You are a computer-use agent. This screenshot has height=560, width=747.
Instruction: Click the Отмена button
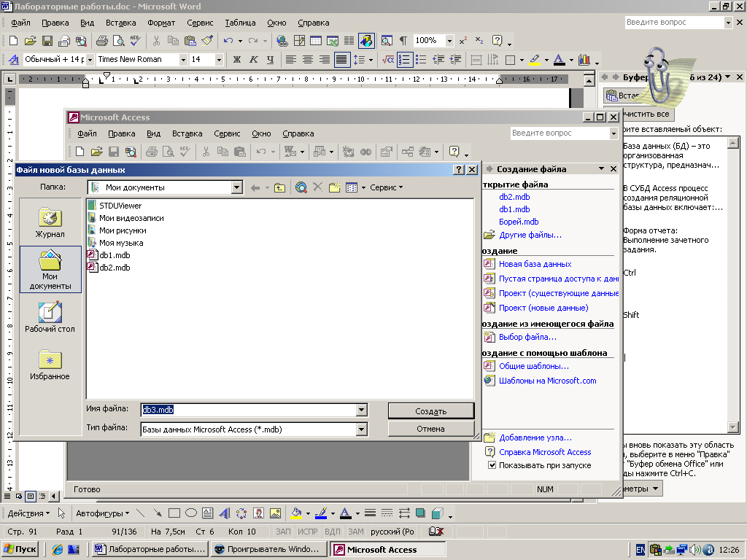tap(431, 429)
